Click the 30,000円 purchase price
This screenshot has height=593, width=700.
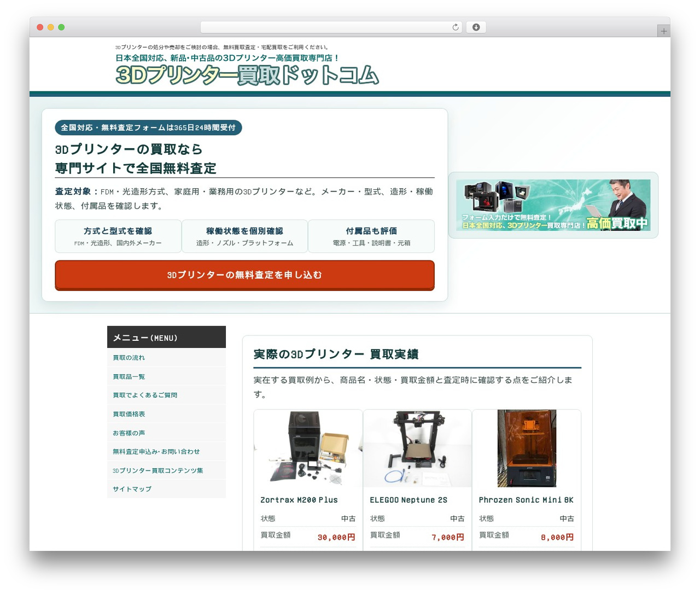(x=336, y=537)
